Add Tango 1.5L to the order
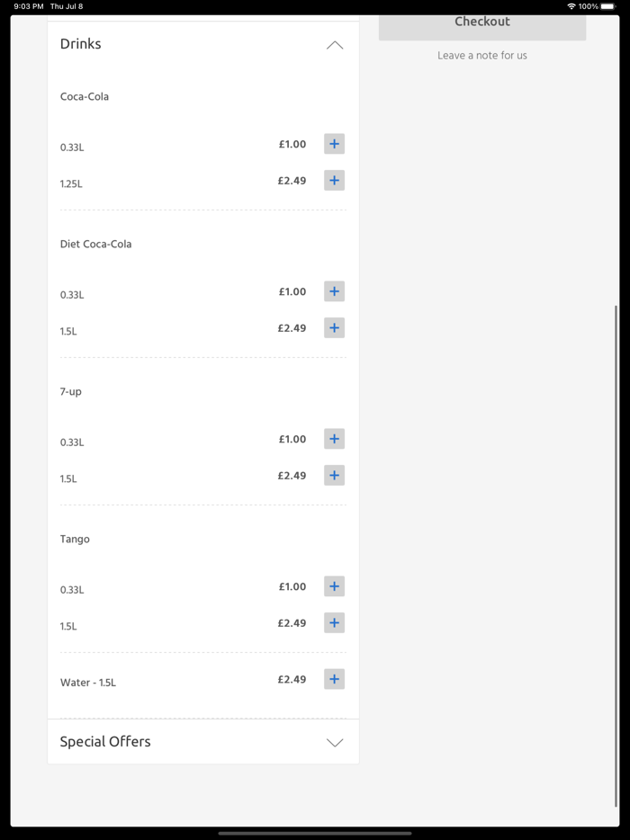This screenshot has height=840, width=630. pyautogui.click(x=334, y=623)
